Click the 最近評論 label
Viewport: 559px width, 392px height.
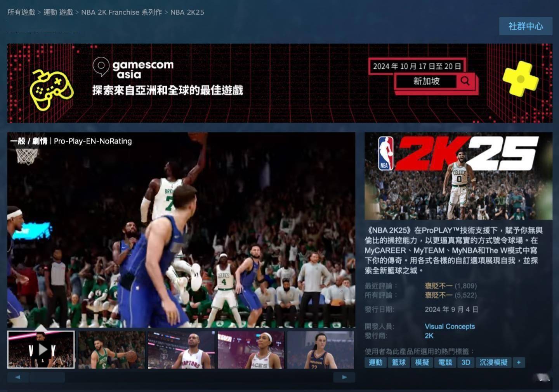tap(381, 286)
